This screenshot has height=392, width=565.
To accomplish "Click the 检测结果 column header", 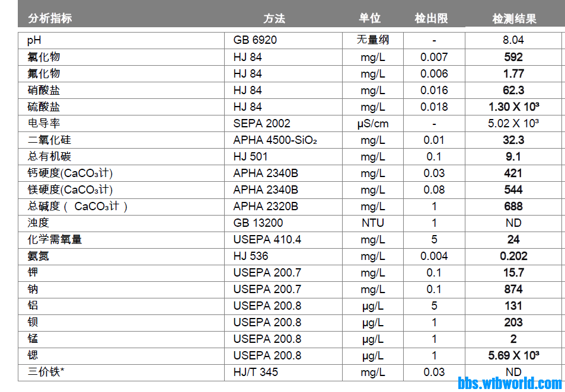I will point(514,19).
